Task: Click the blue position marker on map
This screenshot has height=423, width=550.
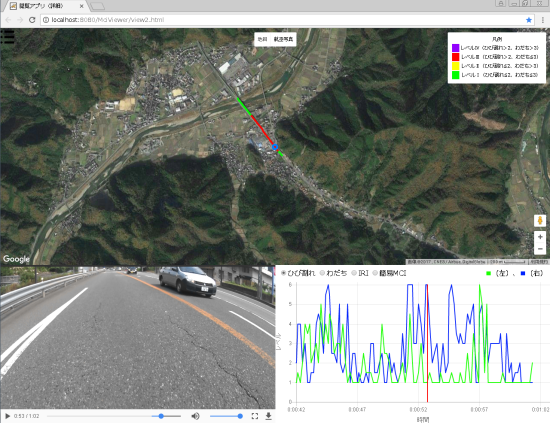Action: 275,147
